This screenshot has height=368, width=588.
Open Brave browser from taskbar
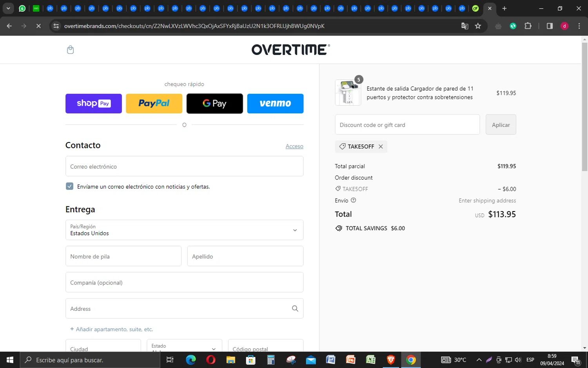pos(391,360)
